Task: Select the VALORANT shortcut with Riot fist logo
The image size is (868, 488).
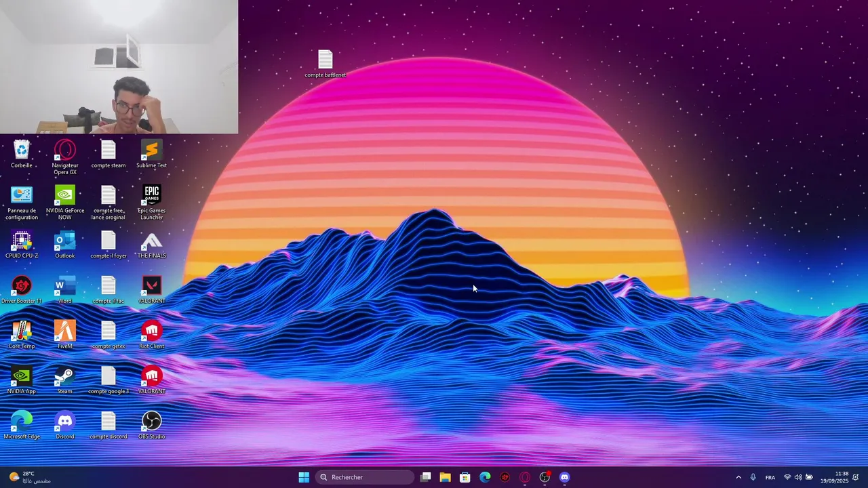Action: (151, 381)
